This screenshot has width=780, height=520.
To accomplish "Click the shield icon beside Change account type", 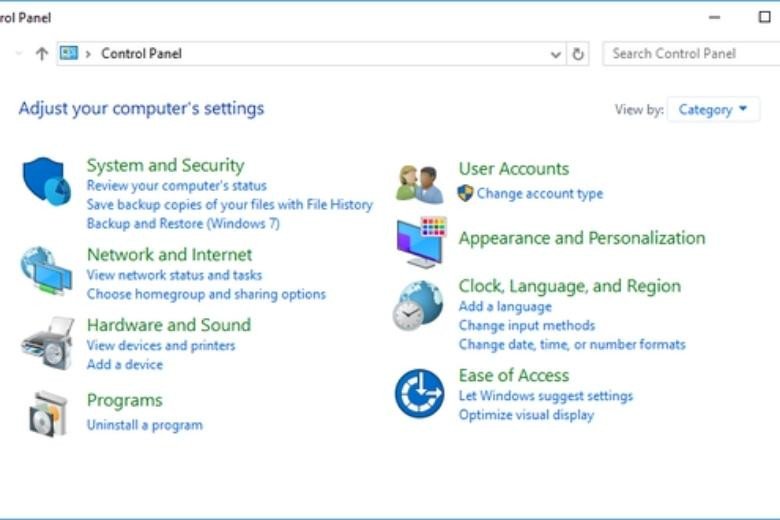I will tap(465, 193).
